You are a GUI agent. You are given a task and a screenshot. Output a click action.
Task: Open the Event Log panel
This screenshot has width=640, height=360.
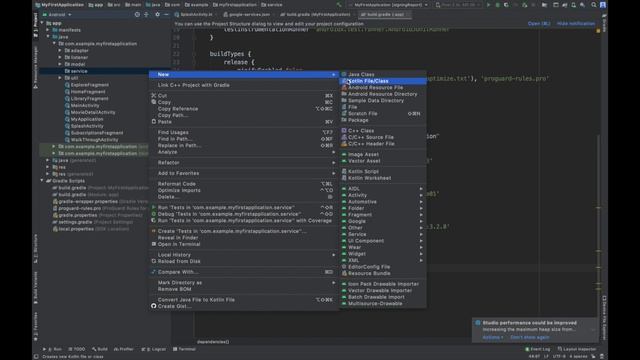coord(538,349)
